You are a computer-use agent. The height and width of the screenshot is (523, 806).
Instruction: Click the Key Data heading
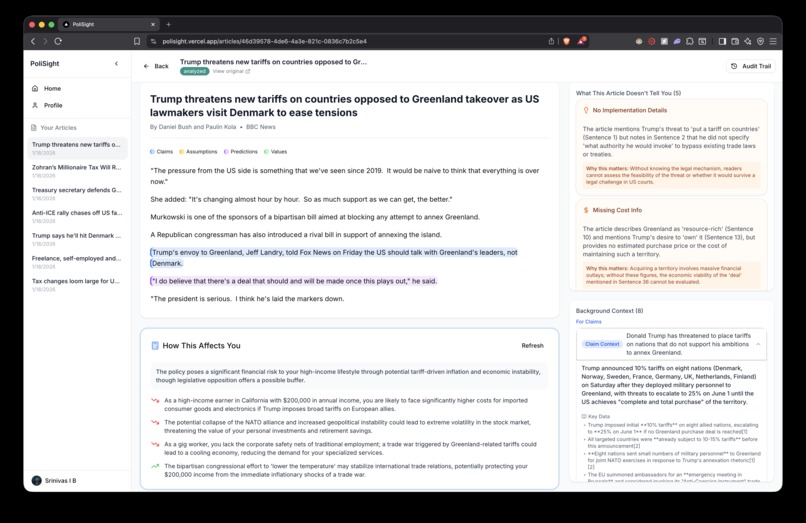595,417
